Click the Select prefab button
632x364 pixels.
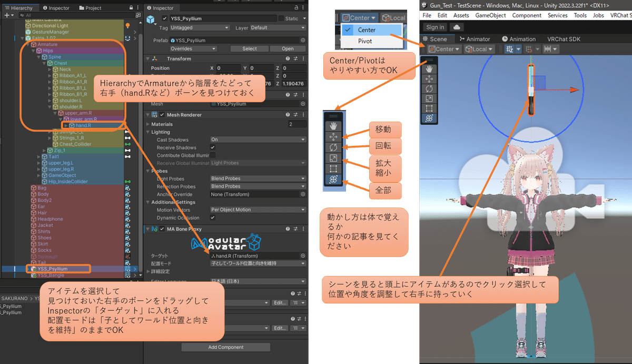click(x=250, y=48)
